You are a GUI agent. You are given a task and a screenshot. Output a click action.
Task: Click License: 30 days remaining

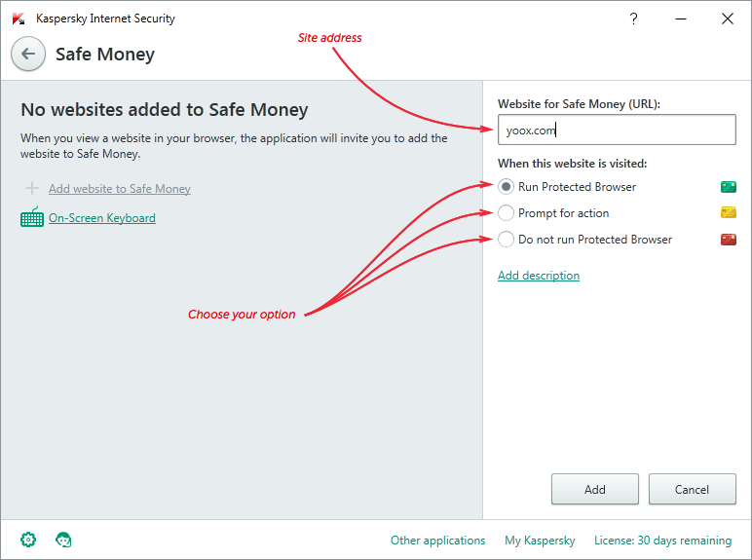(662, 540)
